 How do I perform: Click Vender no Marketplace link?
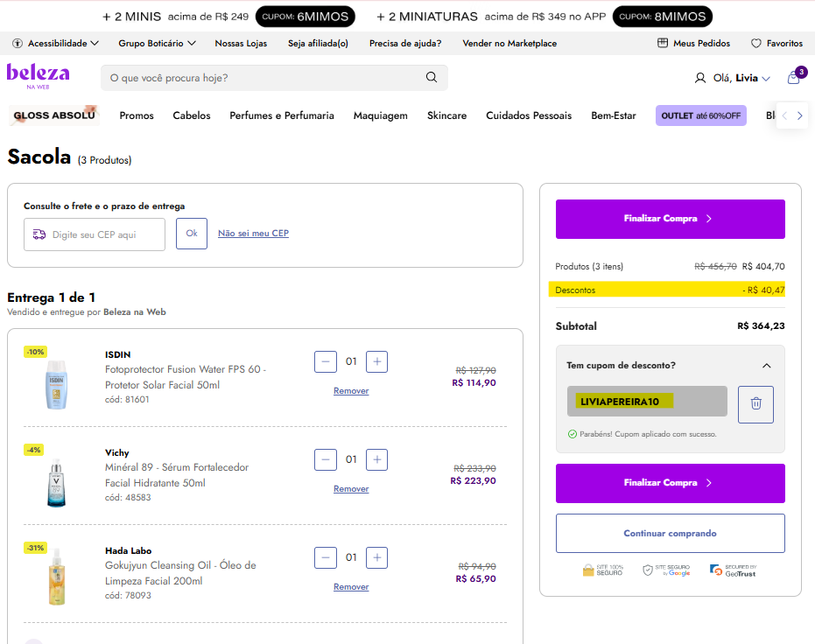pyautogui.click(x=509, y=44)
